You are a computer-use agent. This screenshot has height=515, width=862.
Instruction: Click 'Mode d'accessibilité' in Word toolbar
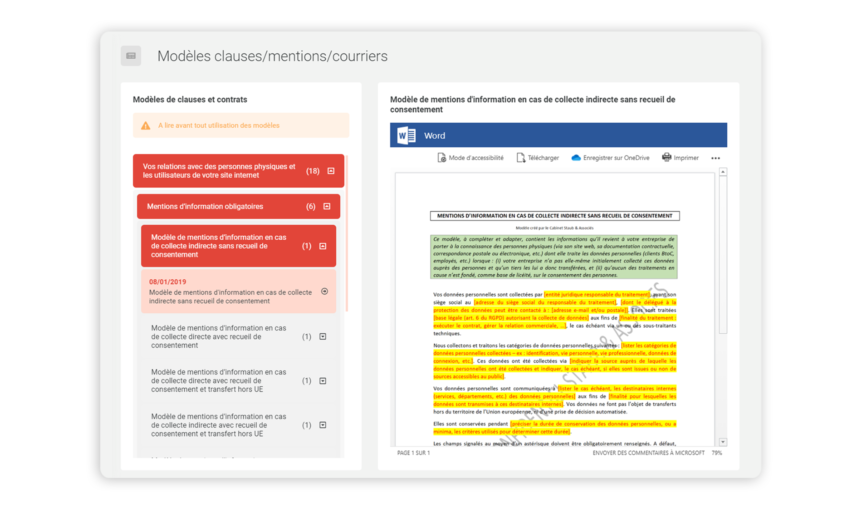click(470, 158)
